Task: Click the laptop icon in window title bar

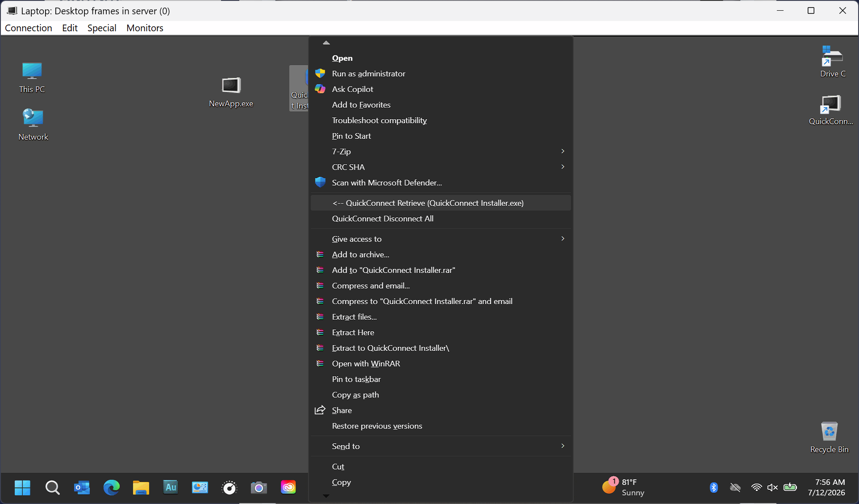Action: [x=12, y=10]
